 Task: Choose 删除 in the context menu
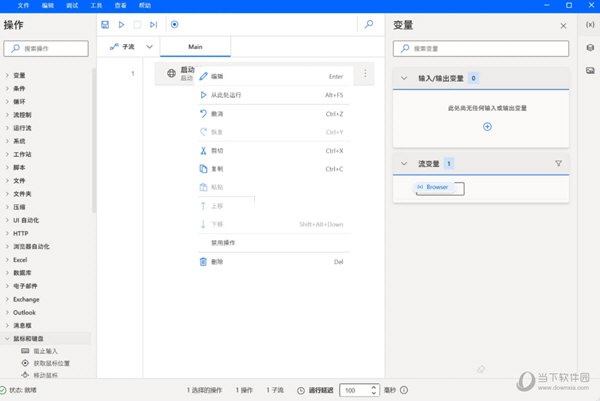click(x=274, y=262)
